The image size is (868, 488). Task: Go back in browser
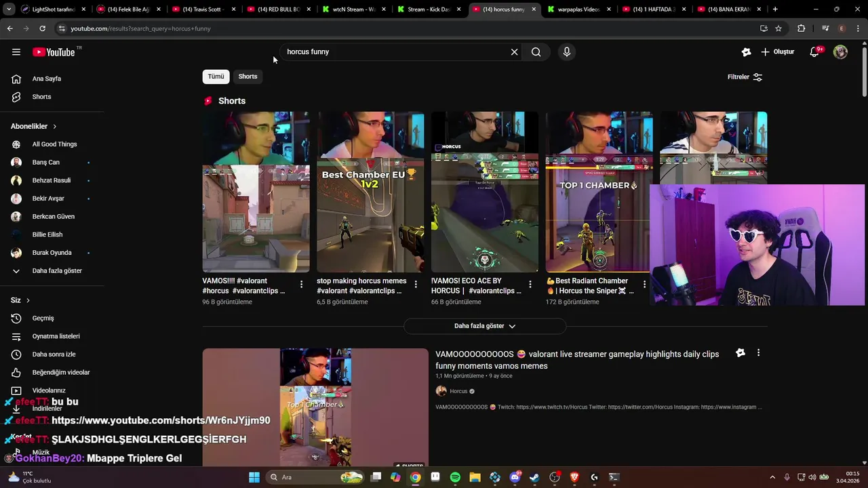coord(9,28)
